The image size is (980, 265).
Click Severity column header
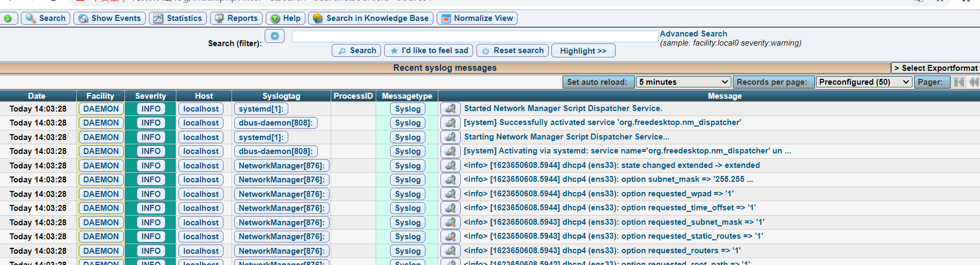tap(151, 96)
